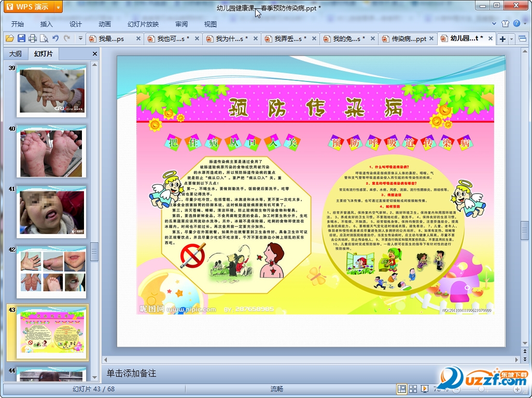
Task: Close the 我弄丢...s document tab
Action: coord(314,39)
